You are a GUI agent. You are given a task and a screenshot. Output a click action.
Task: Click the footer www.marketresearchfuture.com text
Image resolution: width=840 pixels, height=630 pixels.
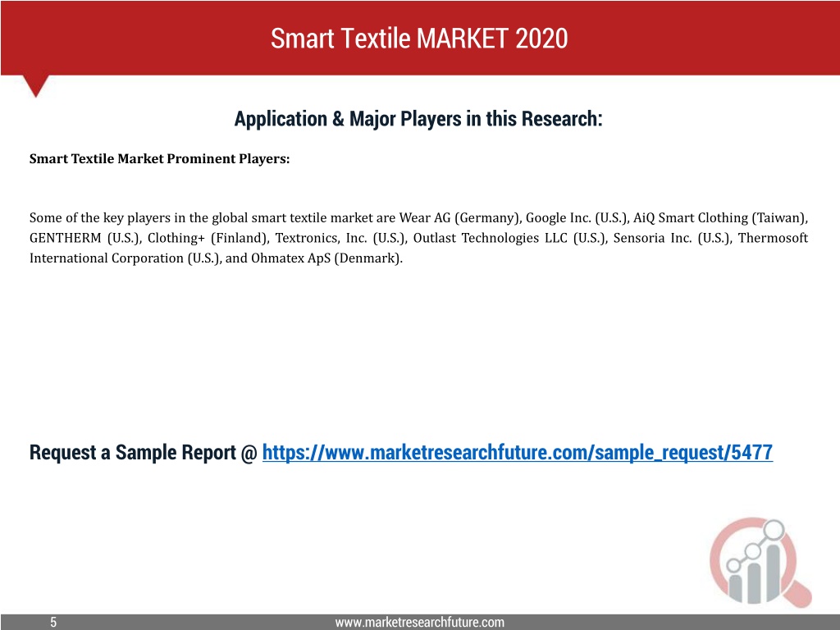point(419,622)
